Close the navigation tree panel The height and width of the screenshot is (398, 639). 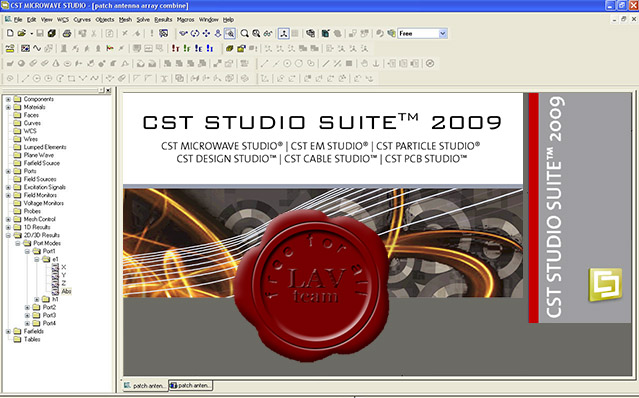coord(108,90)
